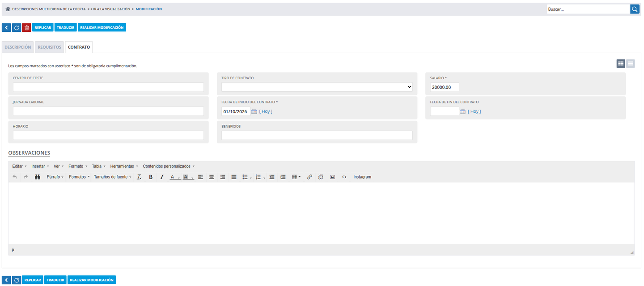Click the top Realizar Modificación button
Screen dimensions: 644x286
point(102,28)
